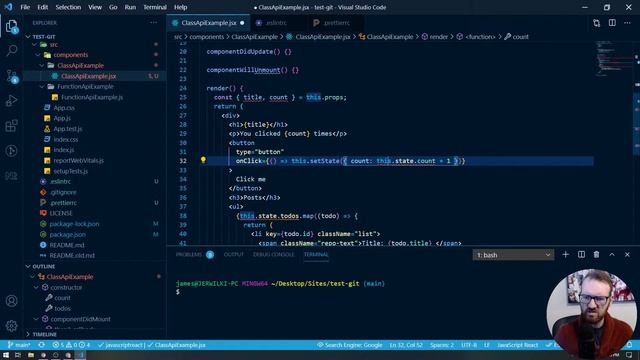
Task: Split the terminal panel
Action: [581, 255]
